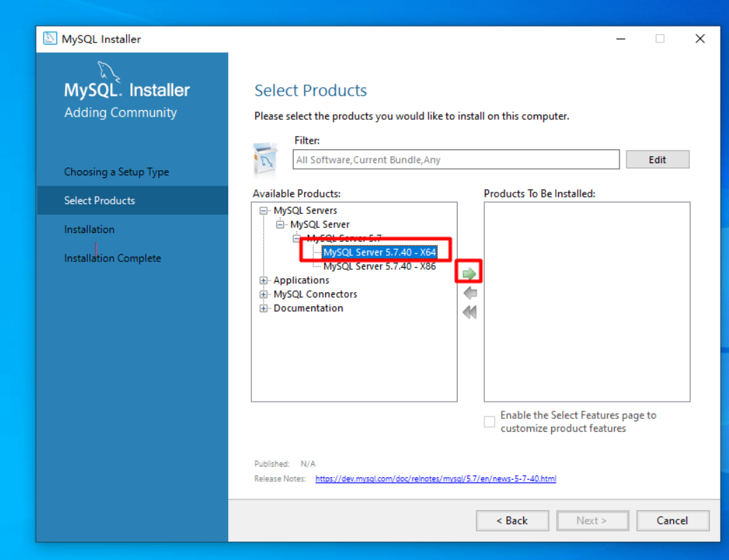Select the Applications tree label

[x=301, y=280]
